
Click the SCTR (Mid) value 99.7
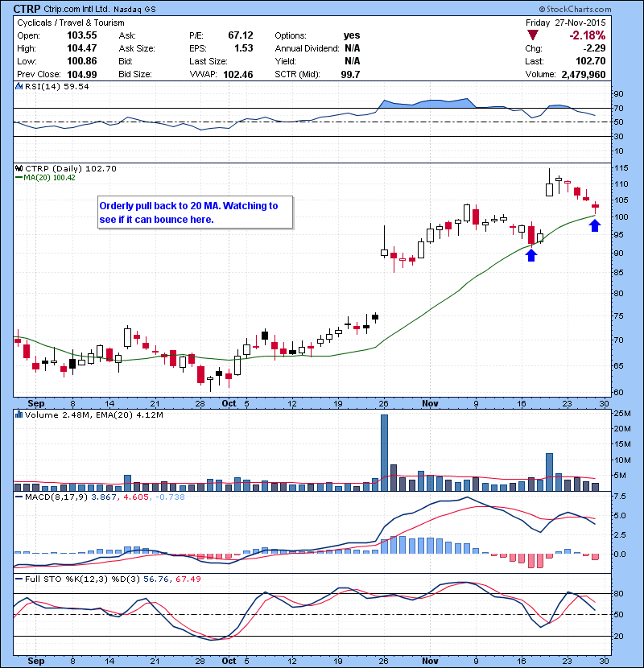point(350,75)
